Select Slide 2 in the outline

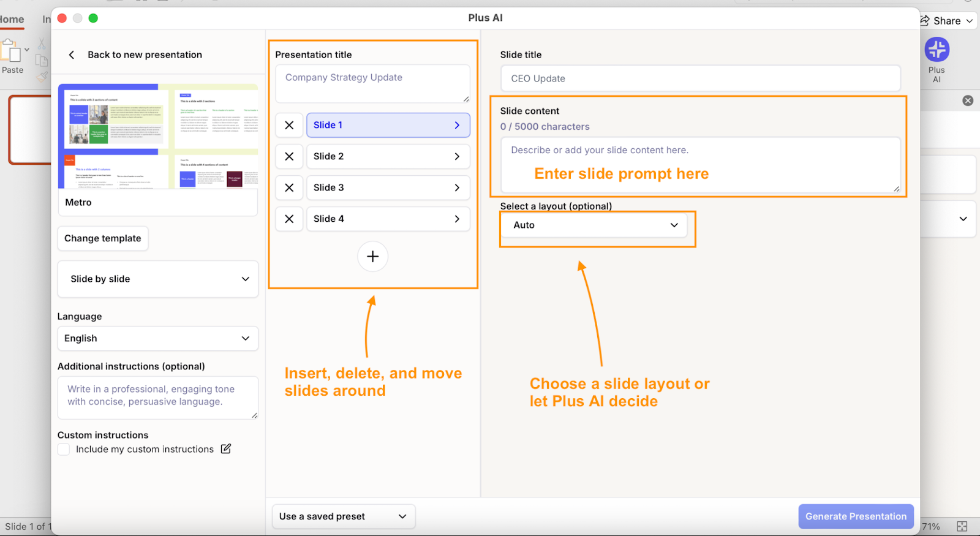(387, 156)
